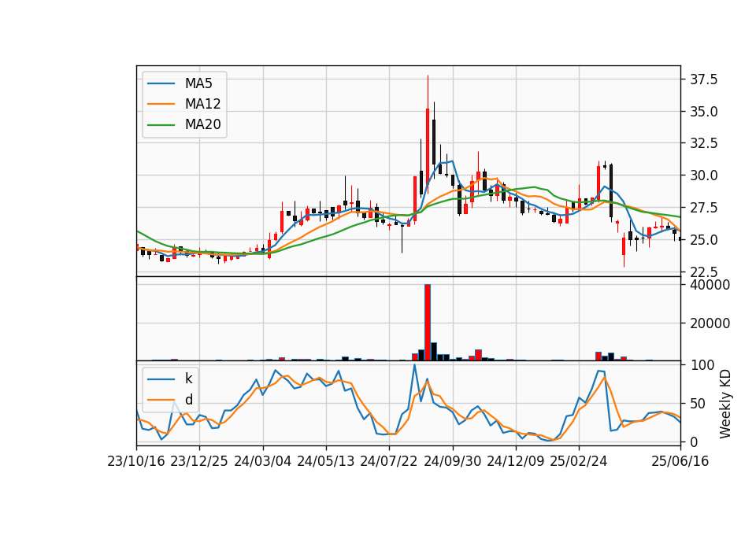Click the 25/06/16 date tick label

point(680,461)
